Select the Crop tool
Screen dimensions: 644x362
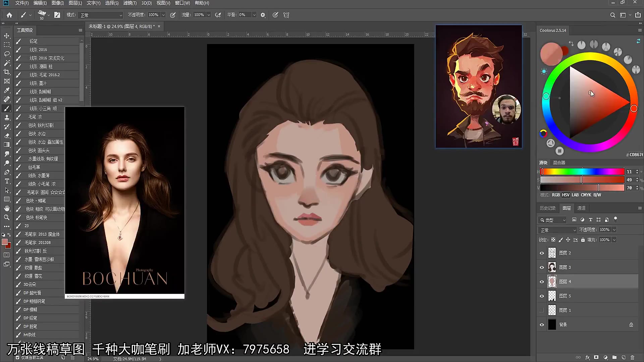point(7,72)
